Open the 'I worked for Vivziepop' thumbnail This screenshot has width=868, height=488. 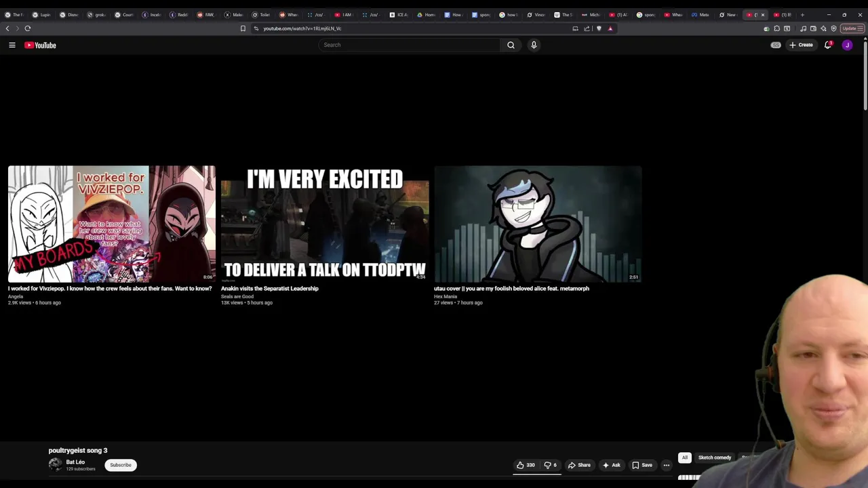112,224
